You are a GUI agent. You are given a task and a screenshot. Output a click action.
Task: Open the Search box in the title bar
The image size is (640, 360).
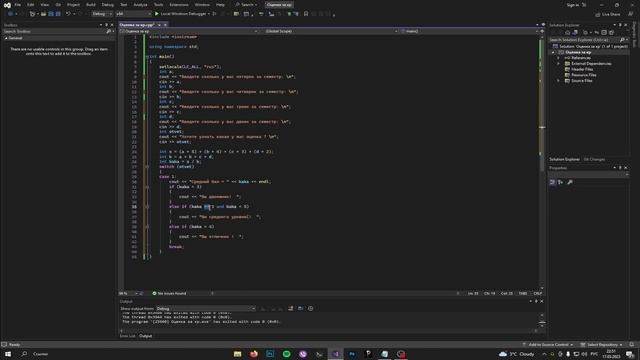tap(247, 5)
